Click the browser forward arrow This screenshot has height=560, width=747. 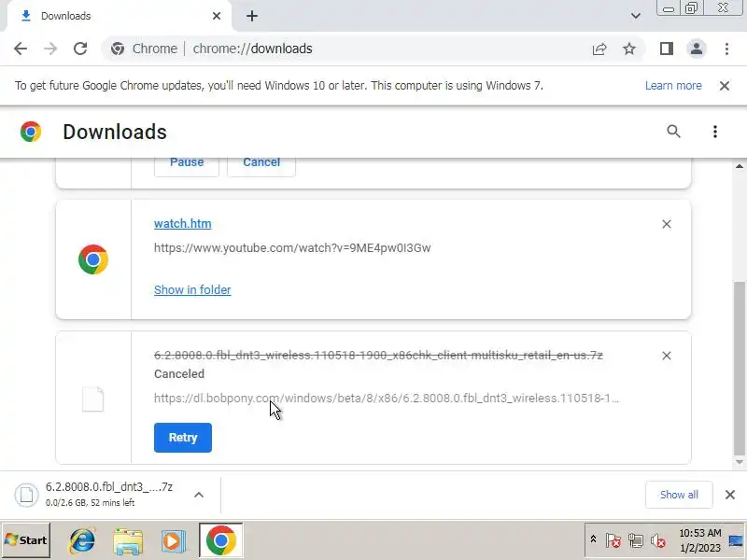(x=50, y=49)
